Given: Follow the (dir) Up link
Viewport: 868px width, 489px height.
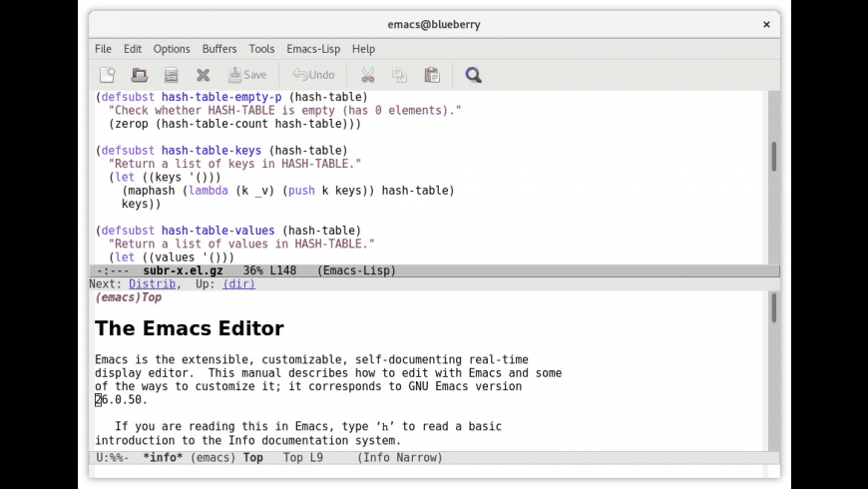Looking at the screenshot, I should click(x=239, y=284).
